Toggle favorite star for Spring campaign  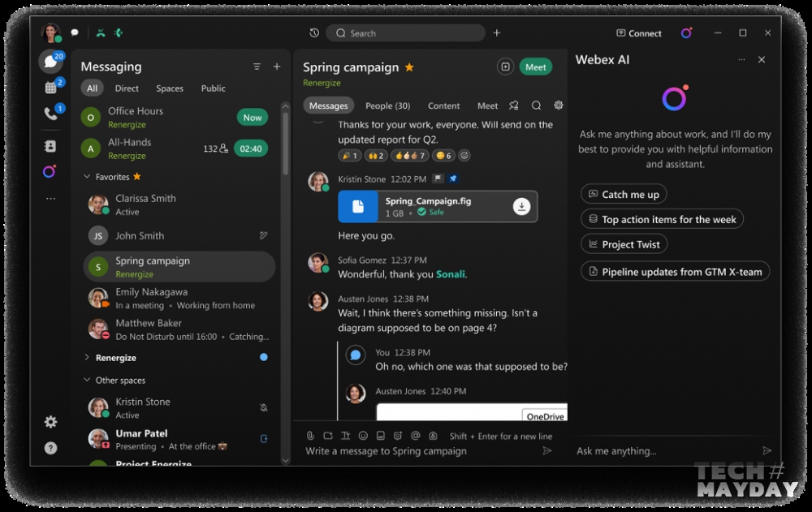tap(409, 67)
